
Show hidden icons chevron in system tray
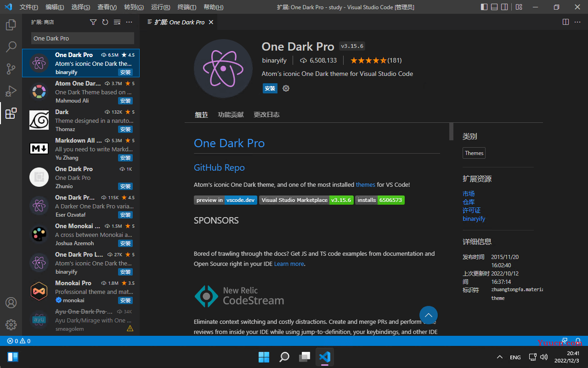[500, 357]
